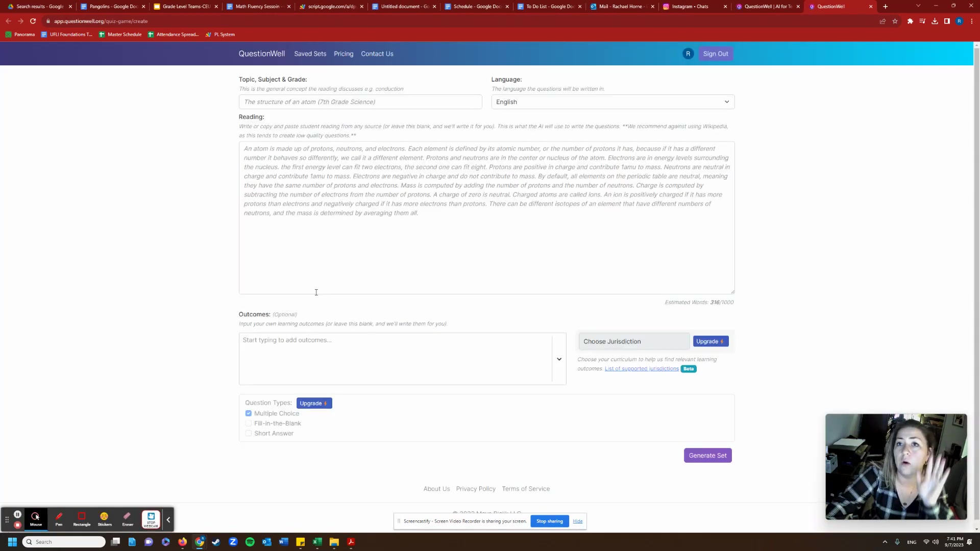Open the Chrome extensions puzzle icon

(x=910, y=21)
